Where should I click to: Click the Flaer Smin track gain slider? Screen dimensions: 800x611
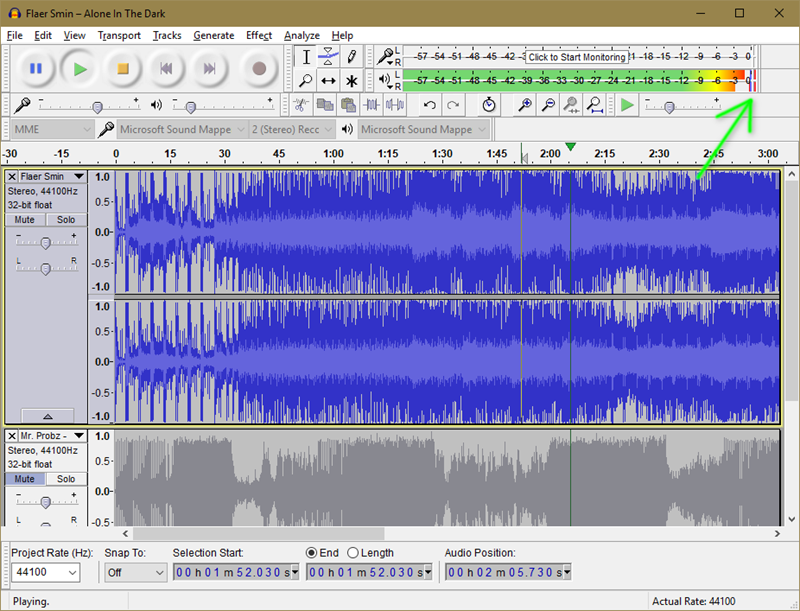coord(45,242)
